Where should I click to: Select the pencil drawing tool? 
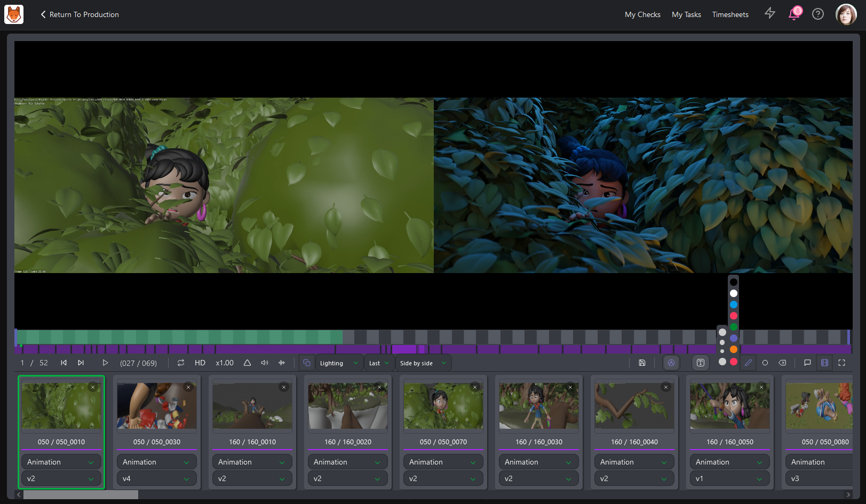[748, 363]
